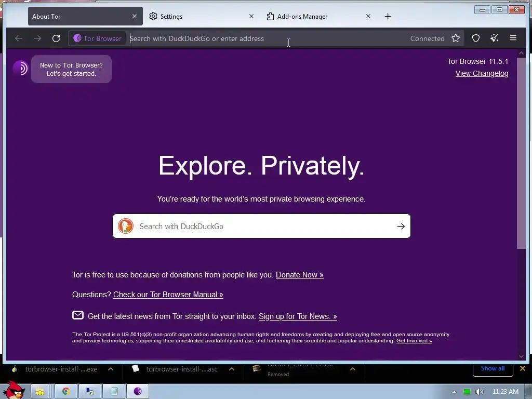
Task: Close the About Tor tab
Action: (135, 16)
